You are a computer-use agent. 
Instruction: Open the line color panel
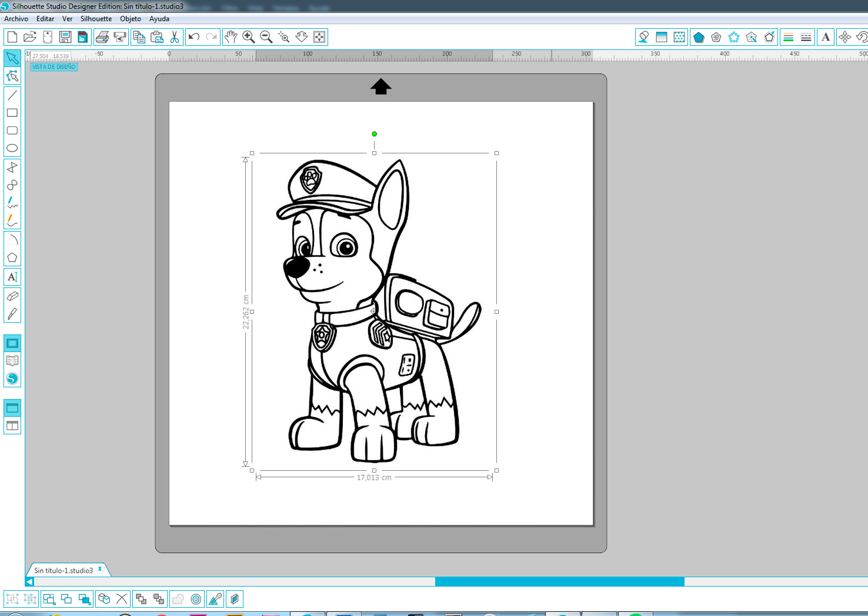[x=789, y=37]
